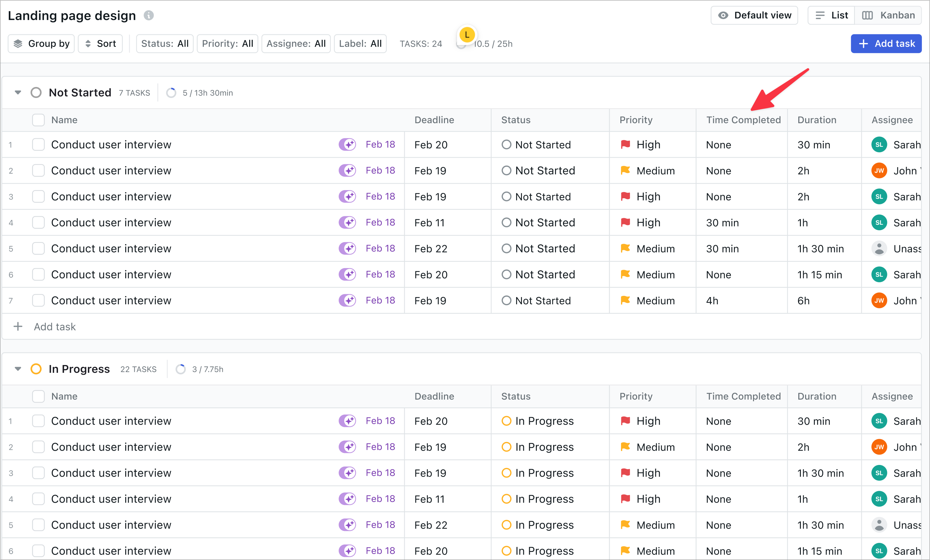Check the checkbox for task 4
The width and height of the screenshot is (930, 560).
click(38, 222)
